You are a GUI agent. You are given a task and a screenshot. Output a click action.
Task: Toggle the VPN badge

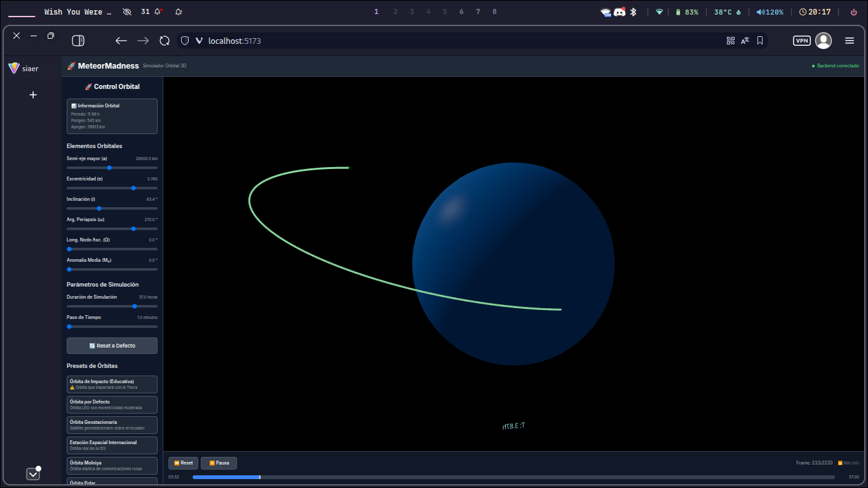(x=802, y=41)
